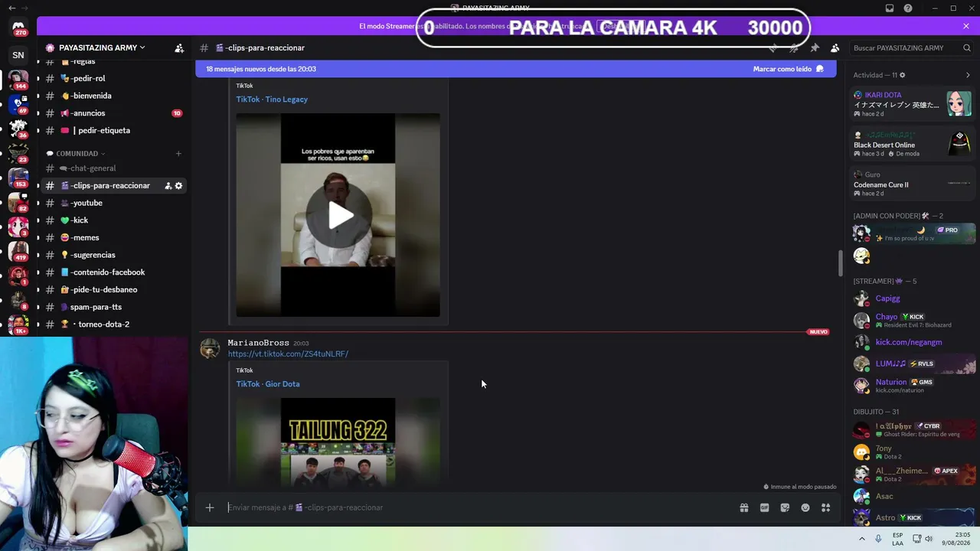Open the bienvenida channel
The width and height of the screenshot is (980, 551).
pyautogui.click(x=113, y=96)
